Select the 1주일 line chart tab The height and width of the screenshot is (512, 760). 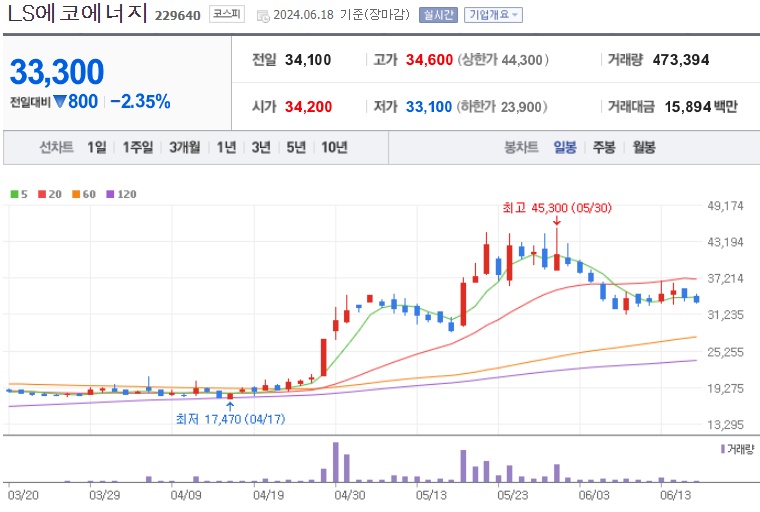(138, 147)
